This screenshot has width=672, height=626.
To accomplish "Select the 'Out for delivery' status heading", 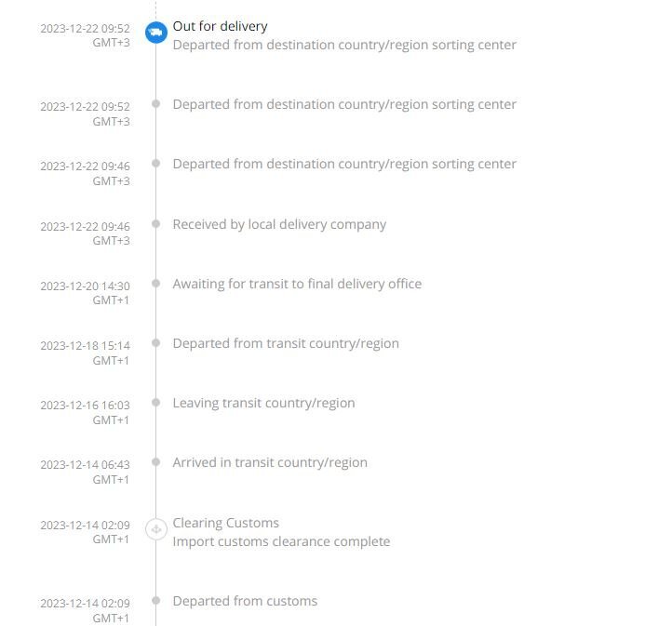I will [220, 27].
